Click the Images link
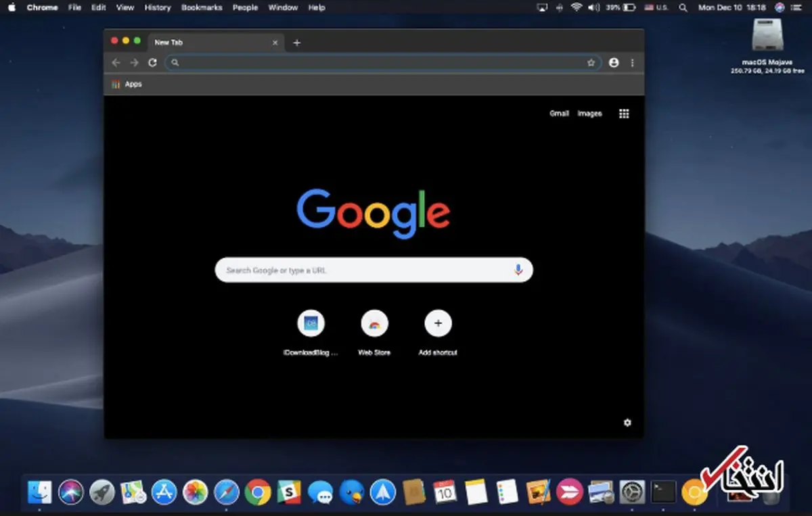The width and height of the screenshot is (812, 516). pos(589,114)
